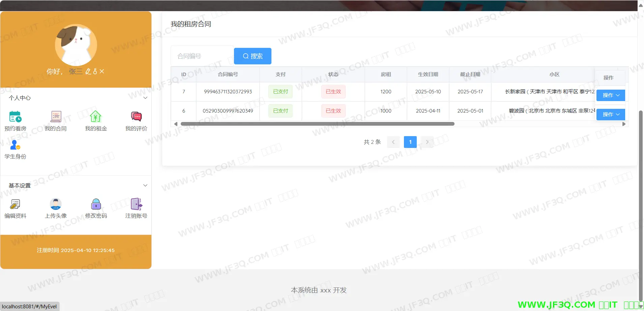
Task: Collapse the 个人中心 section
Action: tap(145, 98)
